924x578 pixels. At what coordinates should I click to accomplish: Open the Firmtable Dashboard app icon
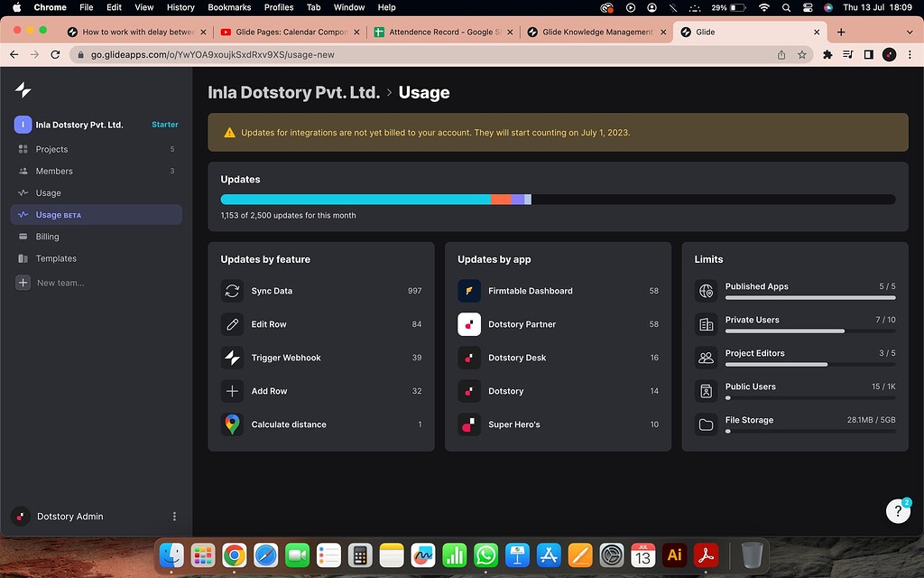point(469,291)
